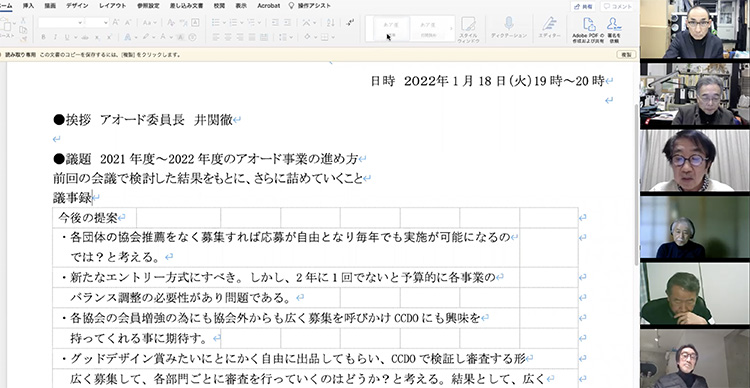Click the Bullets list icon
The height and width of the screenshot is (388, 750).
(x=216, y=22)
